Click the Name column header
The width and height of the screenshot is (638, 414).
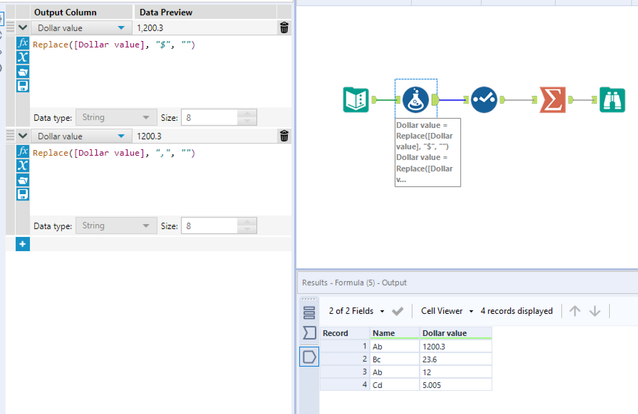395,333
